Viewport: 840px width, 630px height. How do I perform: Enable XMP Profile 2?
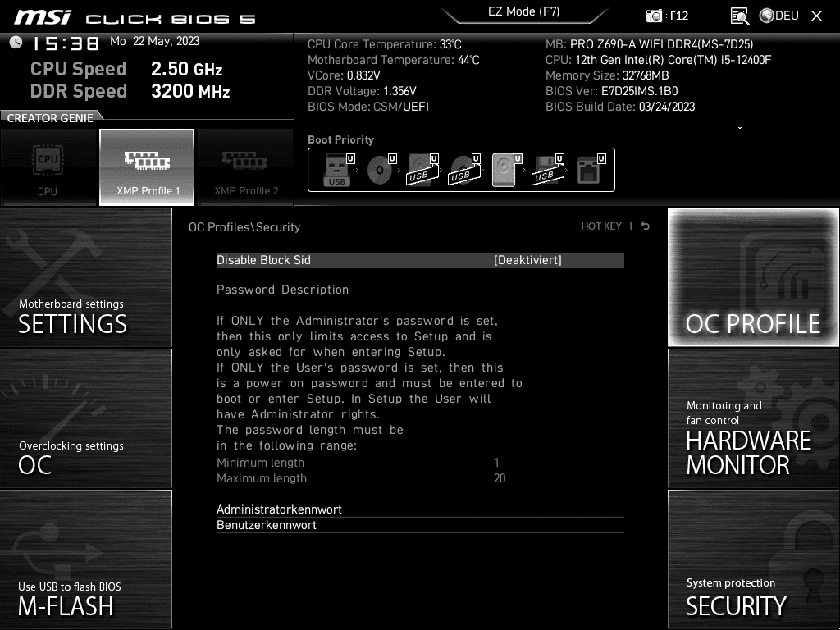click(x=246, y=167)
